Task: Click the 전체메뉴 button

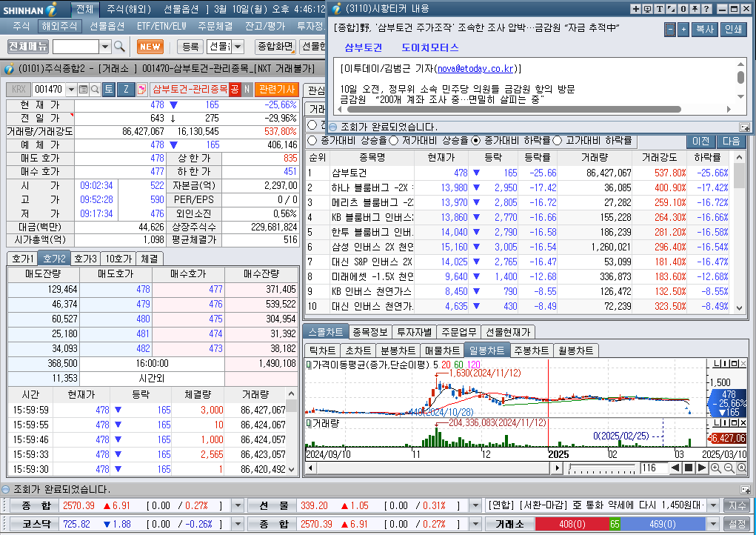Action: [28, 46]
